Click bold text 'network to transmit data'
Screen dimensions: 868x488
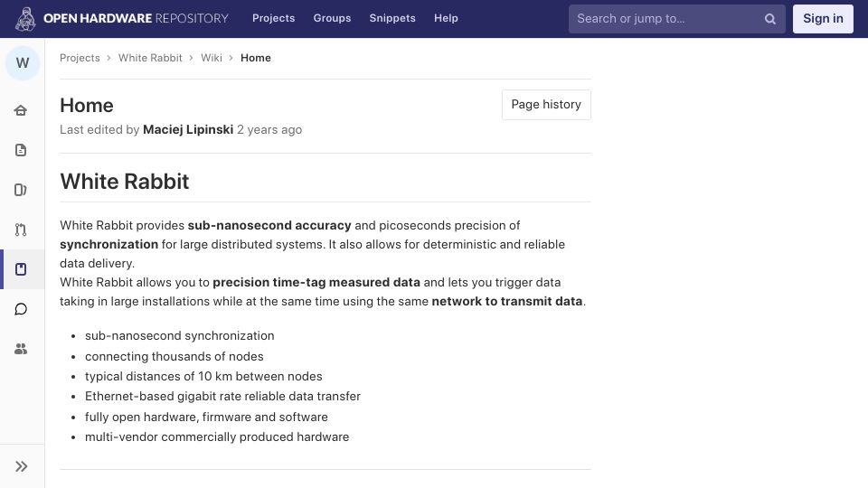click(x=507, y=301)
